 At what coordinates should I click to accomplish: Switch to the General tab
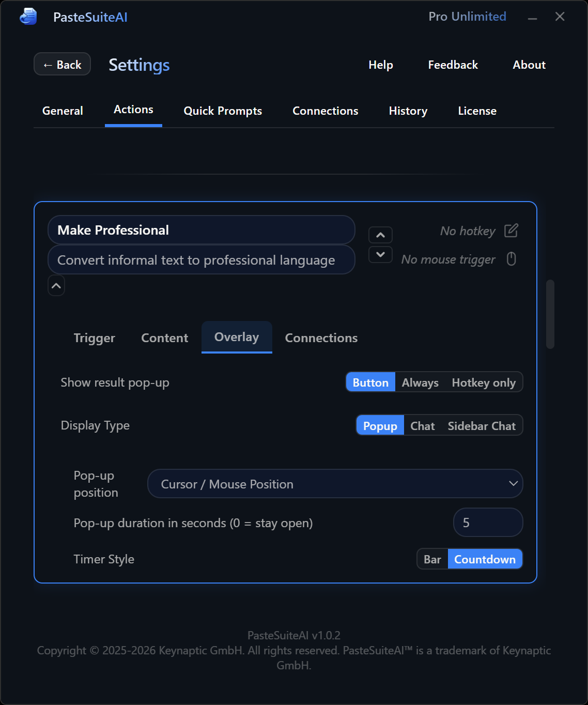[63, 111]
